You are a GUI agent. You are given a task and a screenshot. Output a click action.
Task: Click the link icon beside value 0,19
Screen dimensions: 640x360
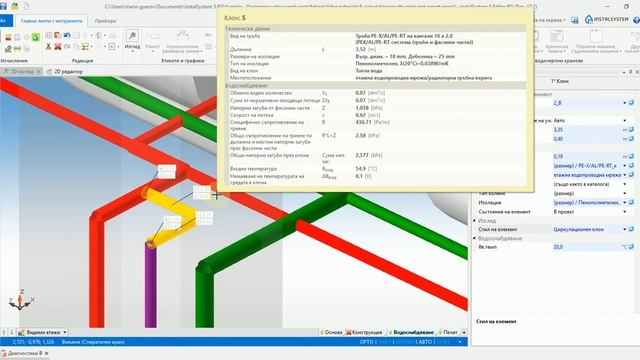click(631, 156)
